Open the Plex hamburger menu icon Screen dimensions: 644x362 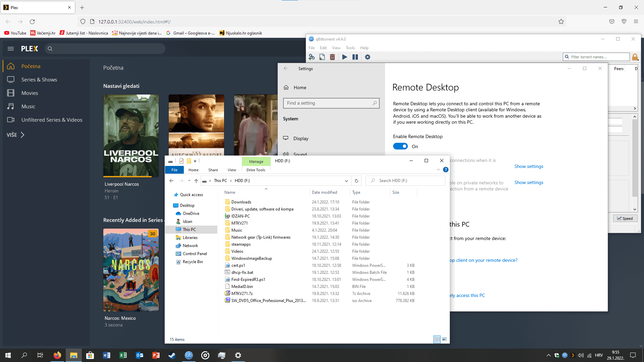pos(11,49)
